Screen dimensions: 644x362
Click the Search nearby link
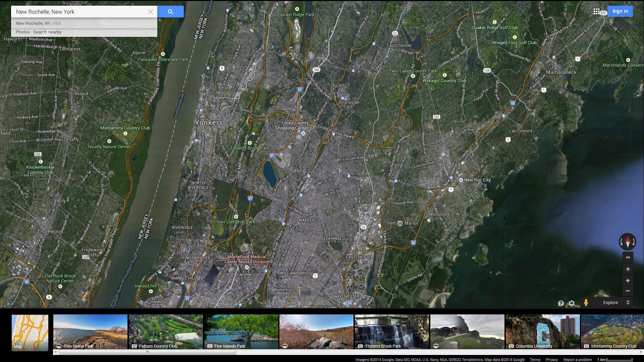(47, 32)
